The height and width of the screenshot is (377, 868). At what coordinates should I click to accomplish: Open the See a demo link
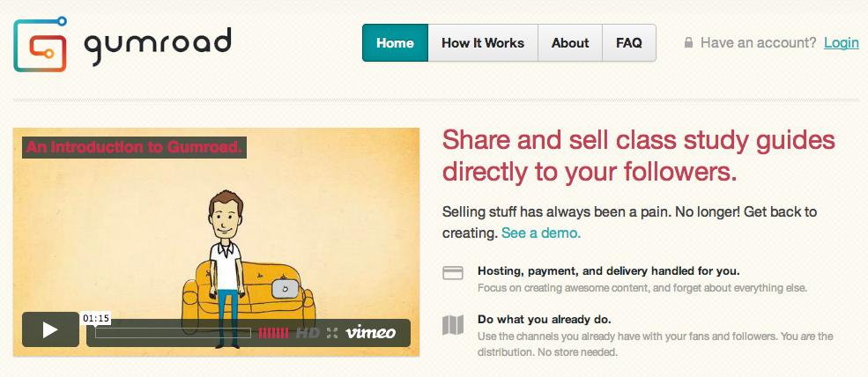click(541, 233)
